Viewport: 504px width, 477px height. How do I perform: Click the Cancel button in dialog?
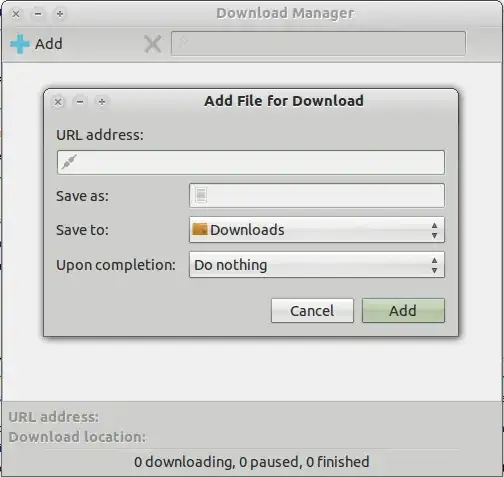click(x=312, y=311)
